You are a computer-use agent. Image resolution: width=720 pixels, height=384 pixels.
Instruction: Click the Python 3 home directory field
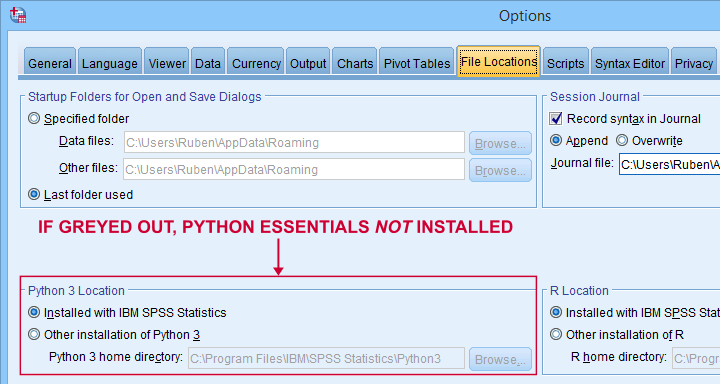[326, 358]
